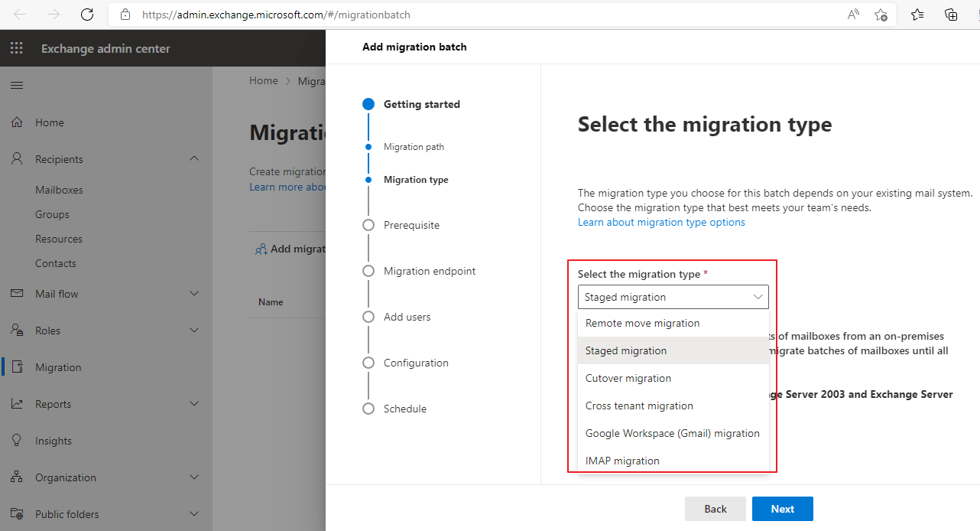Go to the Migration type wizard step

point(416,180)
